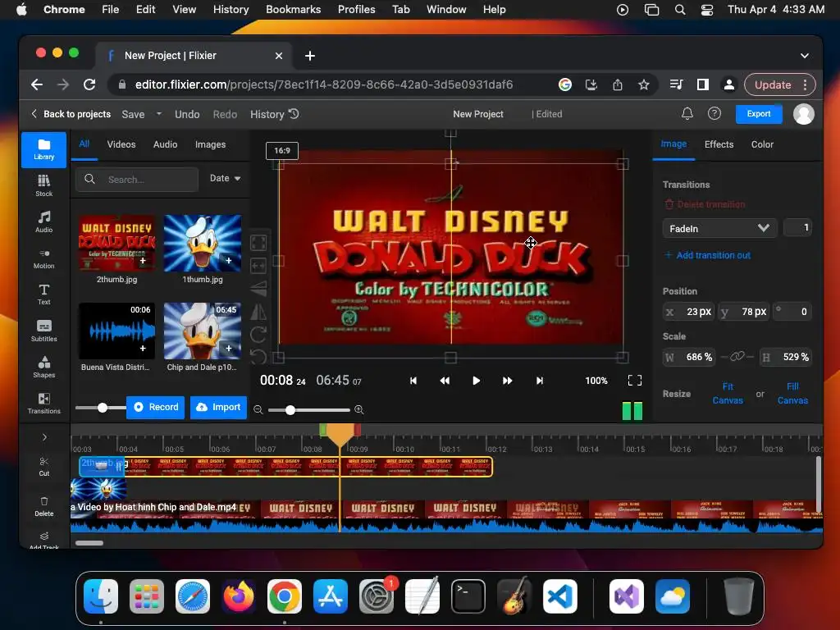Click the scale width percentage field
Image resolution: width=840 pixels, height=630 pixels.
(x=689, y=357)
